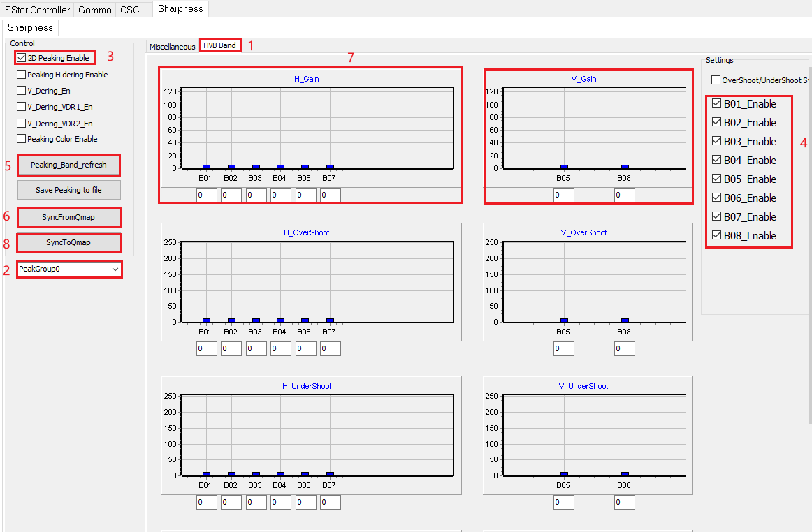812x532 pixels.
Task: Click the B07 marker in H_OverShoot chart
Action: point(331,321)
